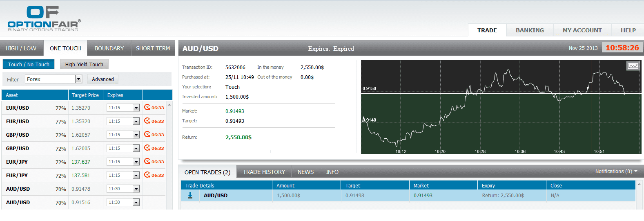The height and width of the screenshot is (221, 644).
Task: Open expiry dropdown for EUR/USD 1.35320
Action: click(x=136, y=122)
